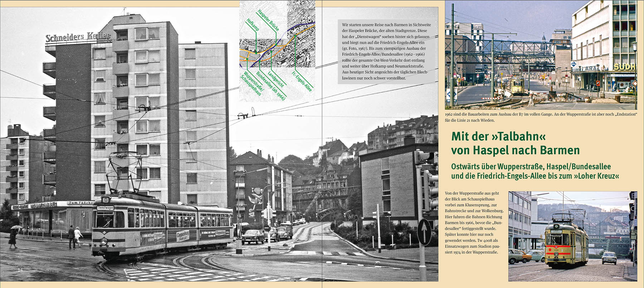
Task: Click the subheading line ending with »Loher Kreuz«
Action: point(535,176)
